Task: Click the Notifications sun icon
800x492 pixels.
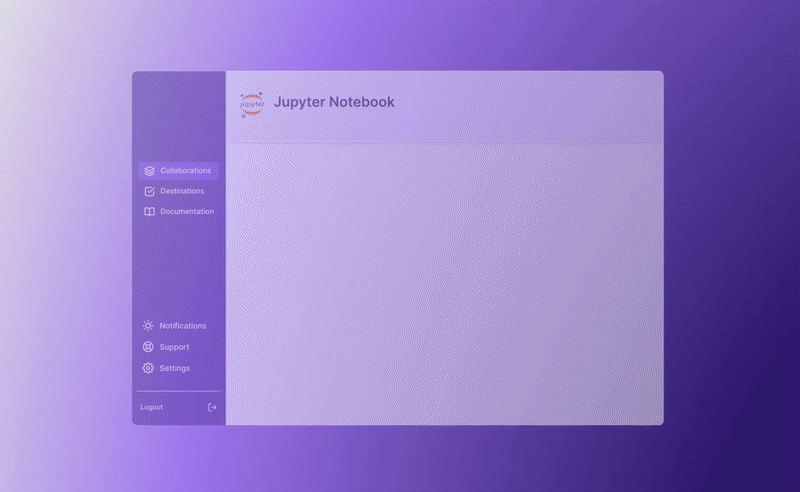Action: [148, 326]
